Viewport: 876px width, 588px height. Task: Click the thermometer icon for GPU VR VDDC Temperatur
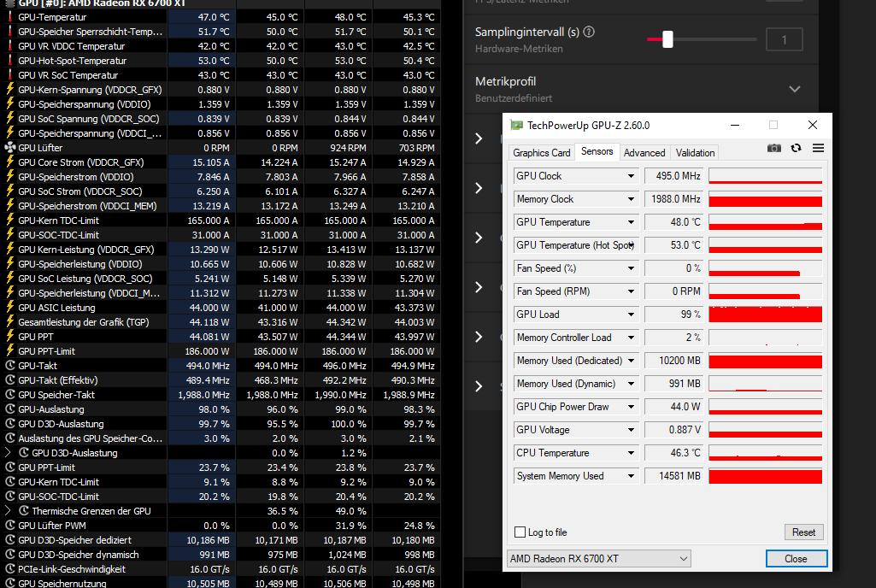point(10,46)
